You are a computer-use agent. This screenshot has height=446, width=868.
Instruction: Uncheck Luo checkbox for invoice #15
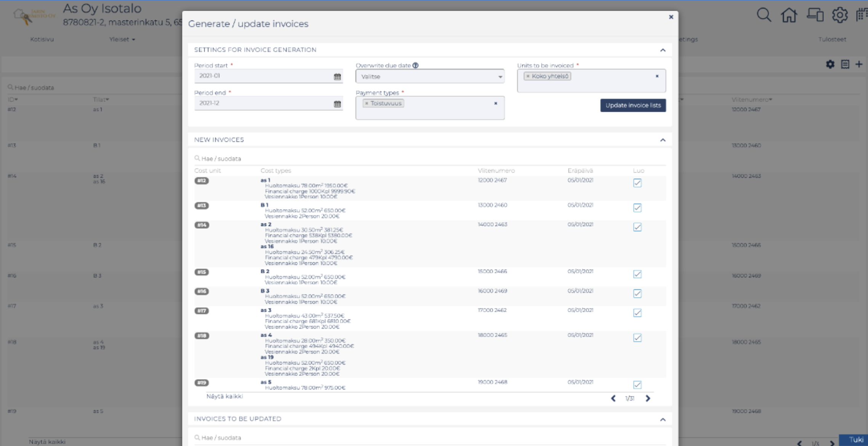click(637, 274)
